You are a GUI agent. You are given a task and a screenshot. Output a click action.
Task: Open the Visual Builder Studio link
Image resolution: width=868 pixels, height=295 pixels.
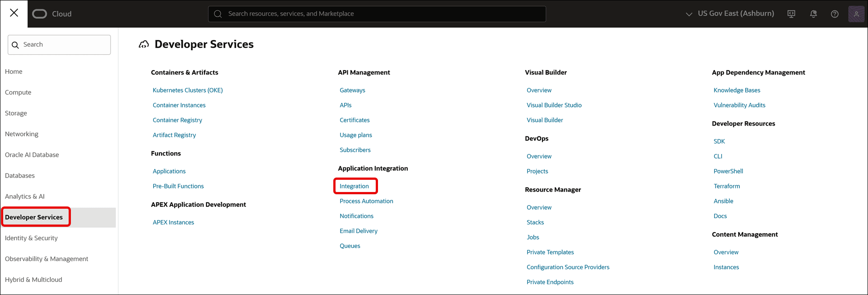554,105
